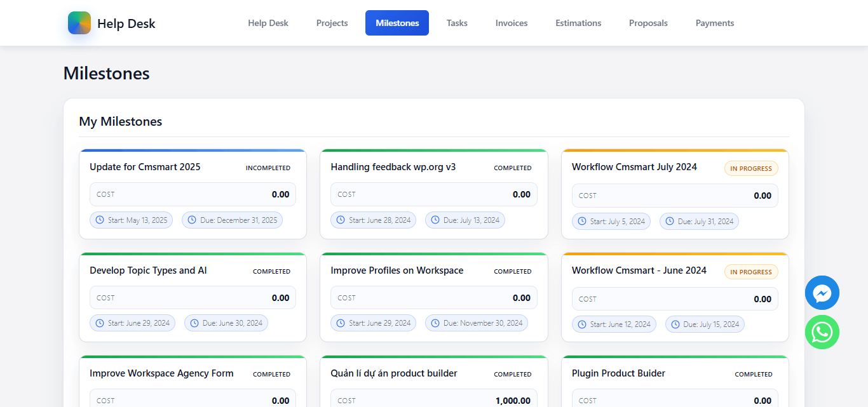Open the Tasks navigation tab
868x407 pixels.
[457, 23]
